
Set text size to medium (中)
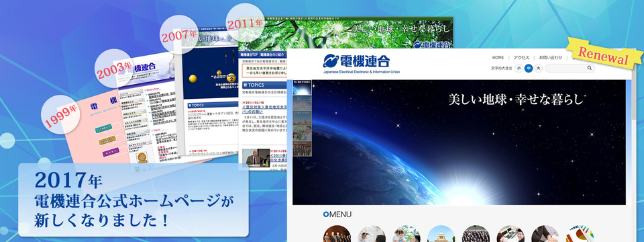point(529,69)
